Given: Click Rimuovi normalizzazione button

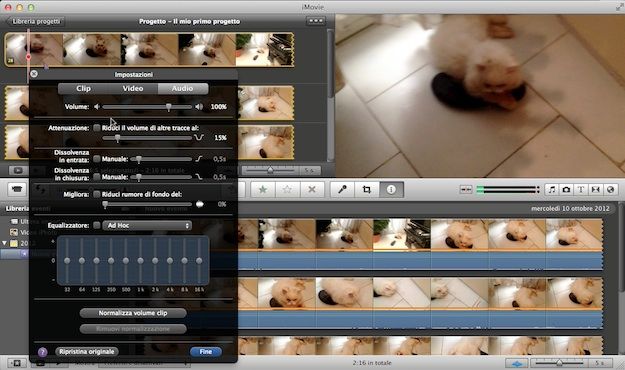Looking at the screenshot, I should pyautogui.click(x=133, y=329).
